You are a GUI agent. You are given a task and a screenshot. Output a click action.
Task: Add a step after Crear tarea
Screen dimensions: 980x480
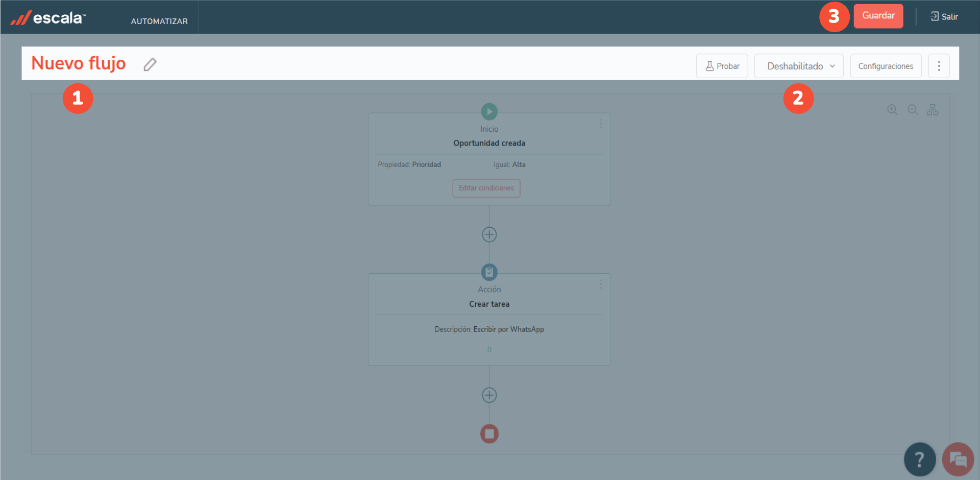pos(489,395)
